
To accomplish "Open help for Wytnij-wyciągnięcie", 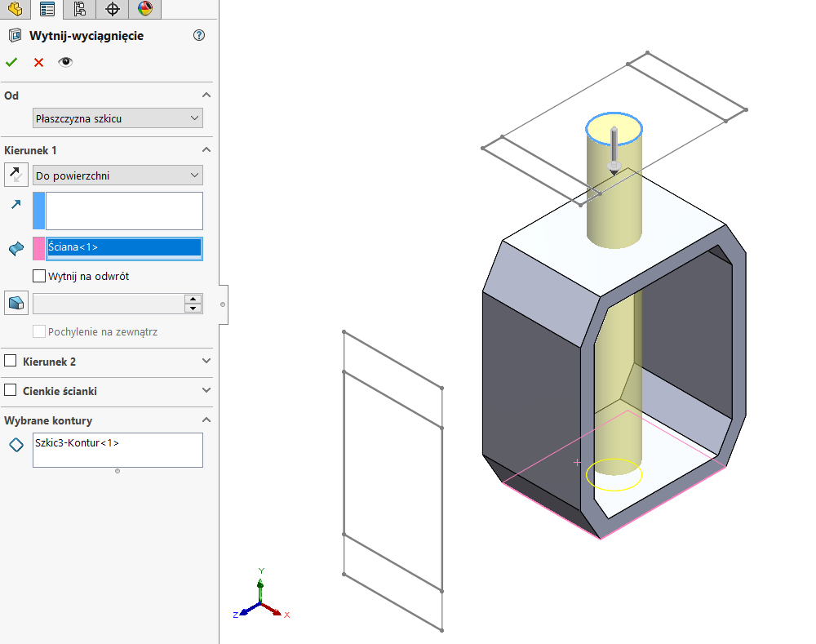I will pos(199,35).
